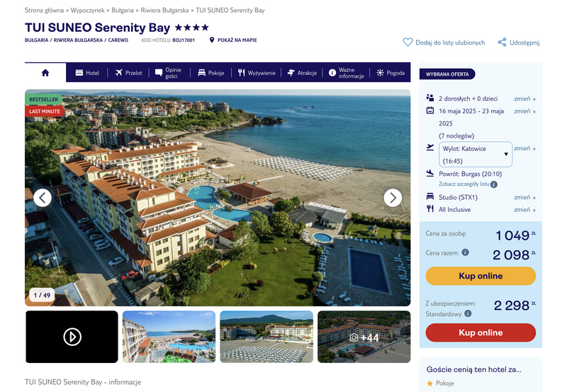Click the red Kup online button
The width and height of the screenshot is (567, 392).
click(x=481, y=332)
